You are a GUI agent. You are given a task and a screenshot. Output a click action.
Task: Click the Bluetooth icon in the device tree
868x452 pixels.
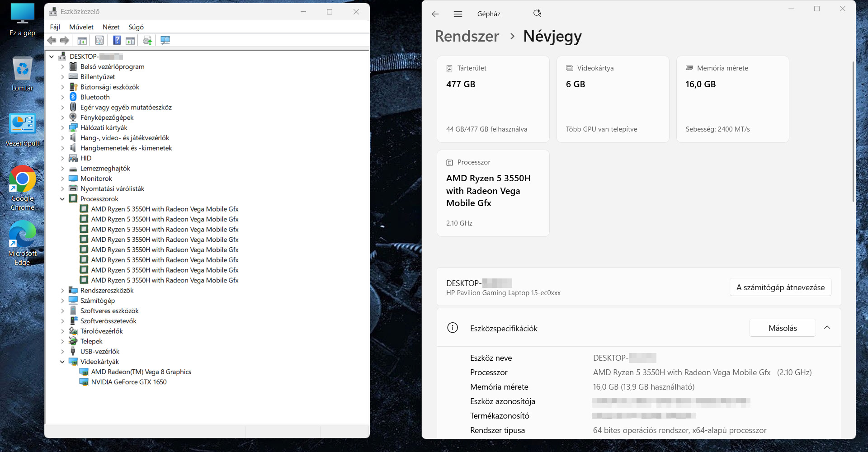point(73,97)
